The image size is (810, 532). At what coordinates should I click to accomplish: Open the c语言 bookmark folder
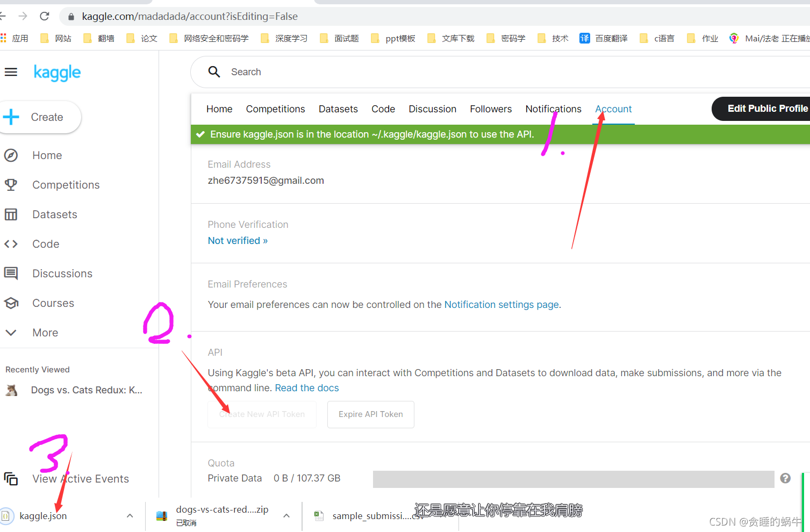point(657,38)
